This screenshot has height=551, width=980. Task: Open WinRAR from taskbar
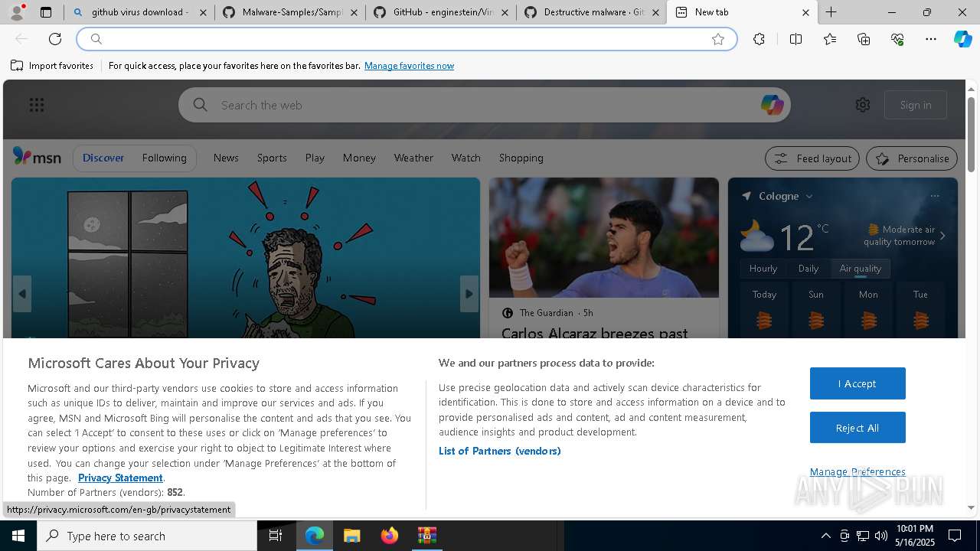click(x=426, y=536)
